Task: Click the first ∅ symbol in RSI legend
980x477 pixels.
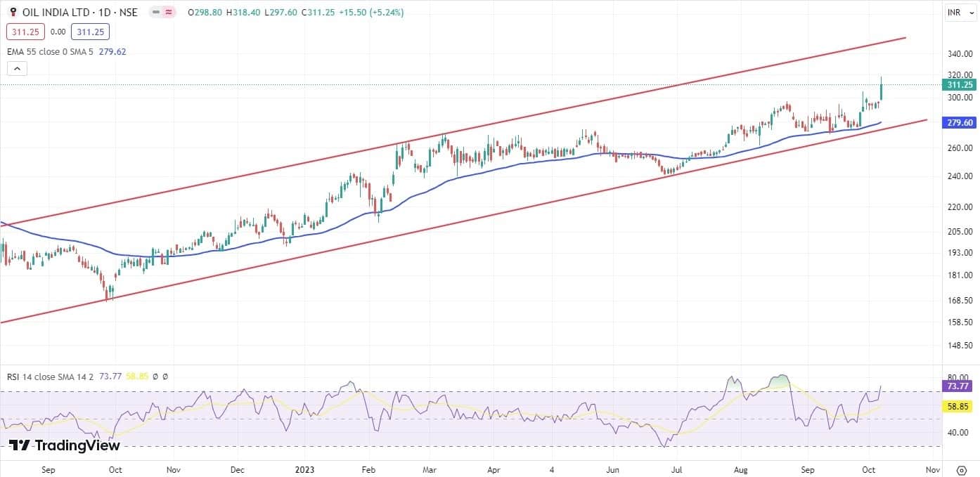Action: point(155,377)
